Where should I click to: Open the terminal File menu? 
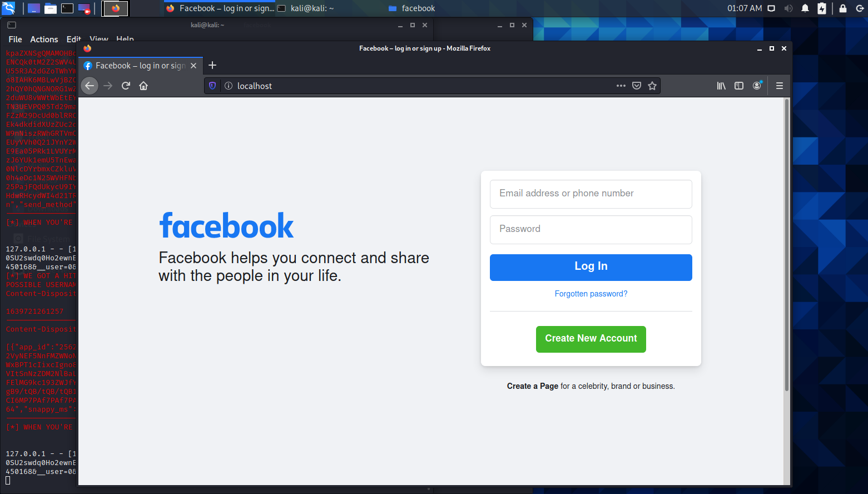[x=16, y=39]
